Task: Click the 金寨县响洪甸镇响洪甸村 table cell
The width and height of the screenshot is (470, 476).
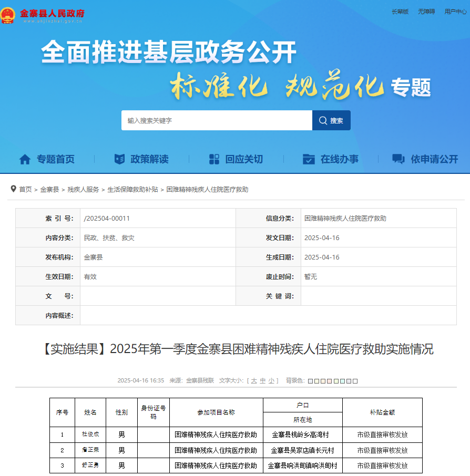Action: tap(303, 465)
